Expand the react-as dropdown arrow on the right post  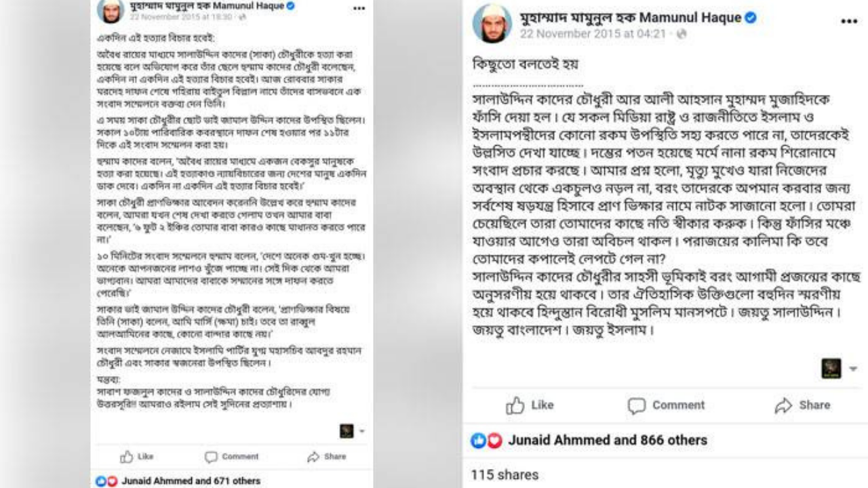pyautogui.click(x=853, y=369)
